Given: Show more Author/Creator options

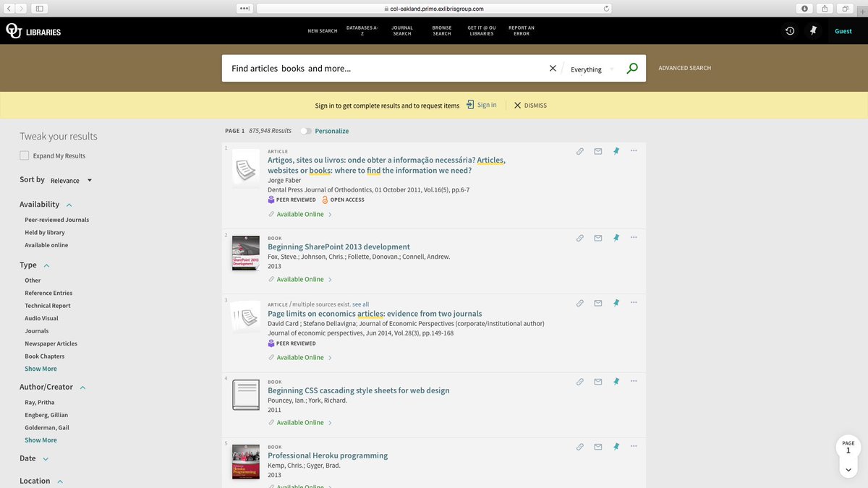Looking at the screenshot, I should [x=41, y=440].
